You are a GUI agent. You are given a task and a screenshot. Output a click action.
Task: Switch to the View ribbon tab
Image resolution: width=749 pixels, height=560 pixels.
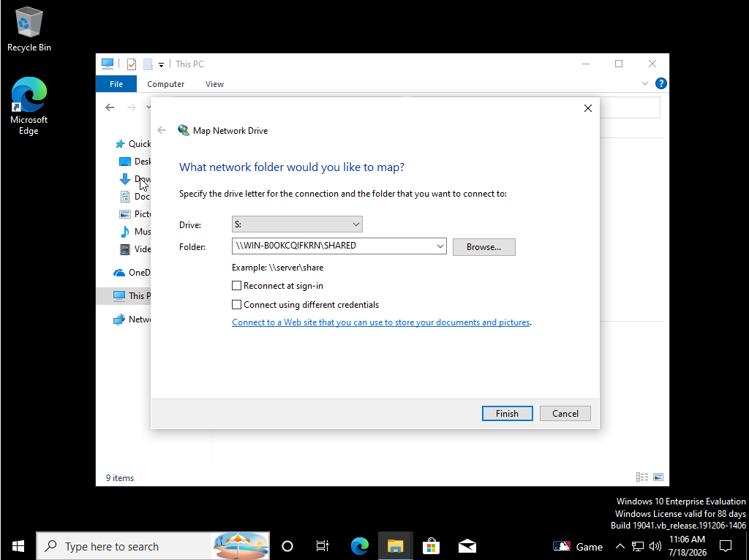click(x=214, y=84)
